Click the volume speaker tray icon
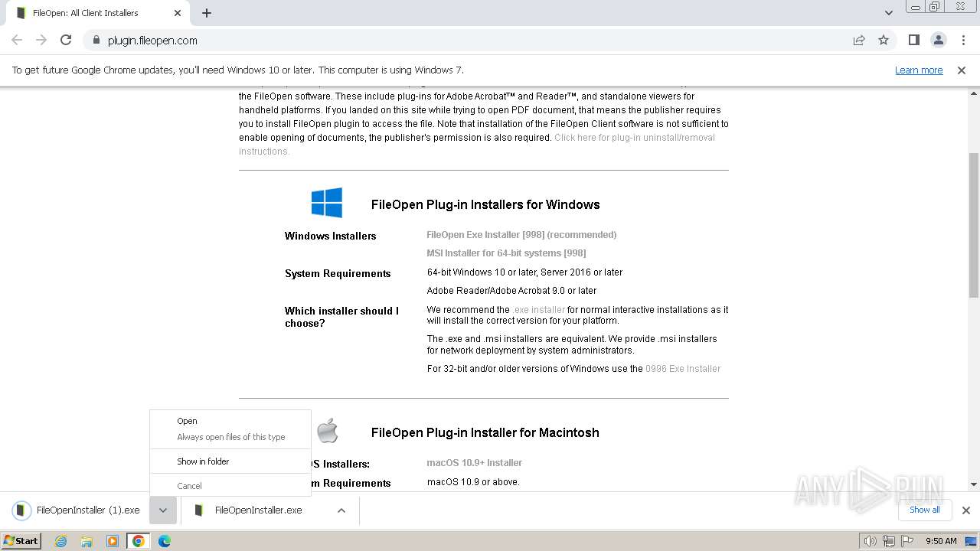Screen dimensions: 980x551 (870, 541)
